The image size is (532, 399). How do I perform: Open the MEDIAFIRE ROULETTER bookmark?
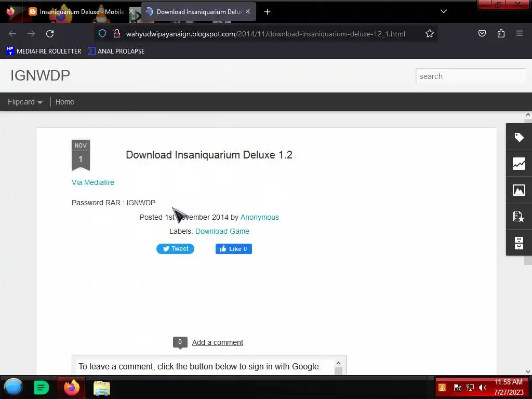point(44,51)
